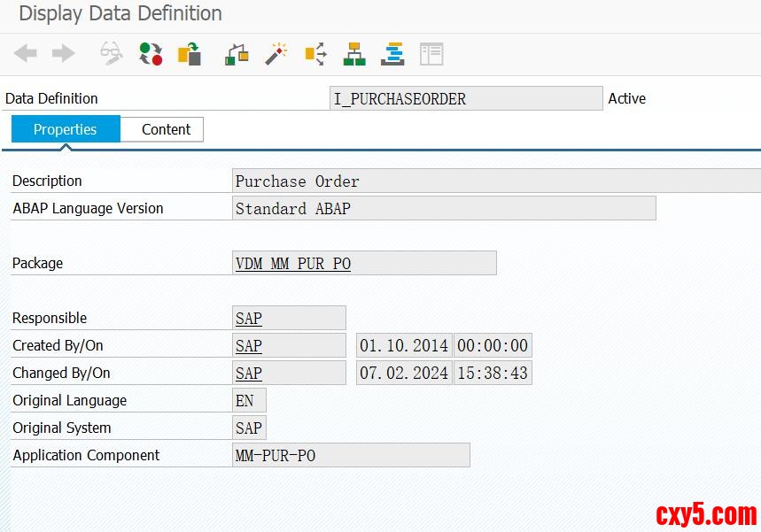761x532 pixels.
Task: Toggle Display/Change mode glasses icon
Action: (x=111, y=54)
